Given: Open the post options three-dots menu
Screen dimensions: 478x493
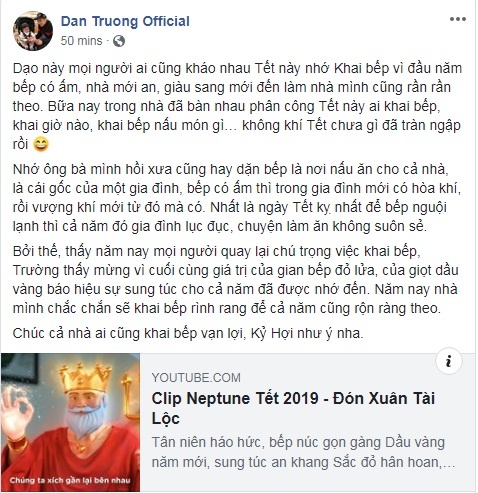Looking at the screenshot, I should pyautogui.click(x=458, y=19).
